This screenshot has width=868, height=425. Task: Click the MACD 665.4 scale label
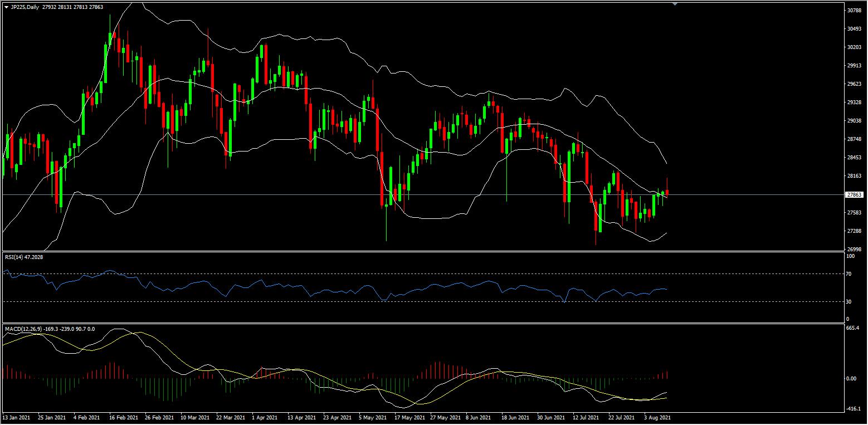click(851, 329)
